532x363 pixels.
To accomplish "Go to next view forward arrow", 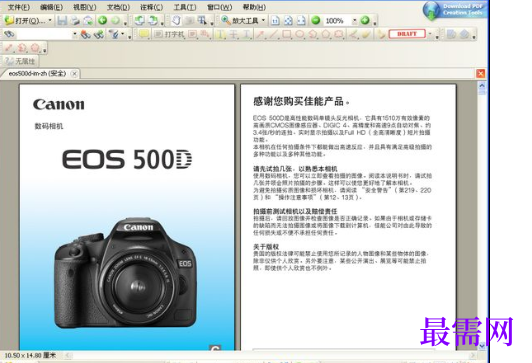I will click(115, 21).
